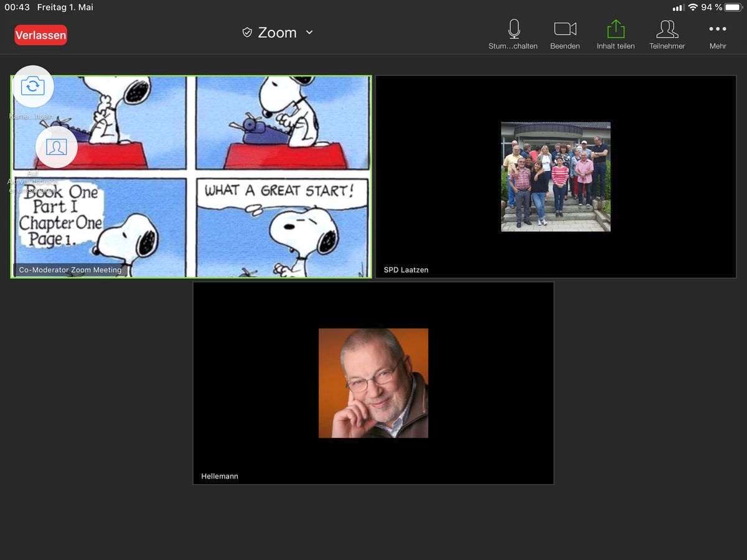Tap the date Freitag 1. Mai
Image resolution: width=747 pixels, height=560 pixels.
pyautogui.click(x=65, y=7)
